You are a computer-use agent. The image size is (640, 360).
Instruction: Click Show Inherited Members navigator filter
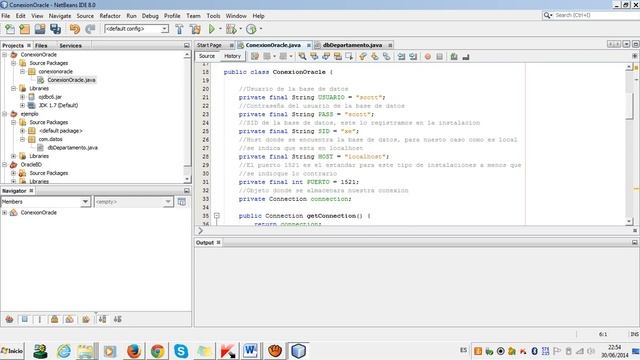point(9,319)
